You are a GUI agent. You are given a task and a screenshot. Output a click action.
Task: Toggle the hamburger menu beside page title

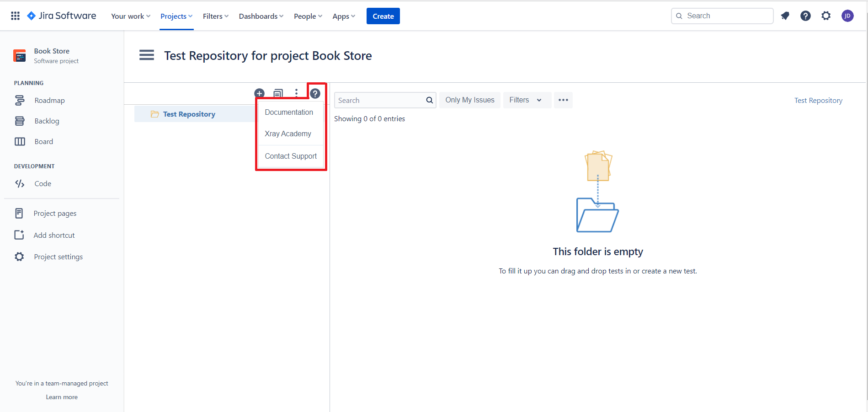147,55
